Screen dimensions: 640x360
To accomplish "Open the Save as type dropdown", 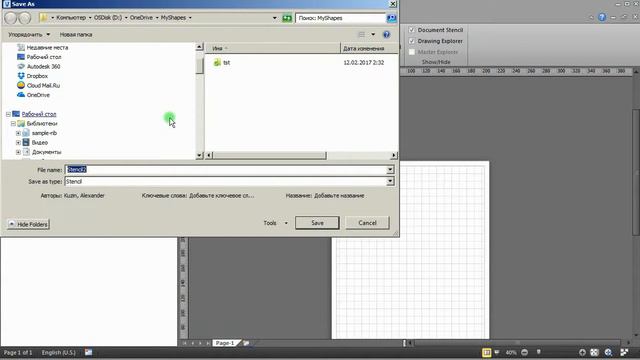I will (x=390, y=181).
